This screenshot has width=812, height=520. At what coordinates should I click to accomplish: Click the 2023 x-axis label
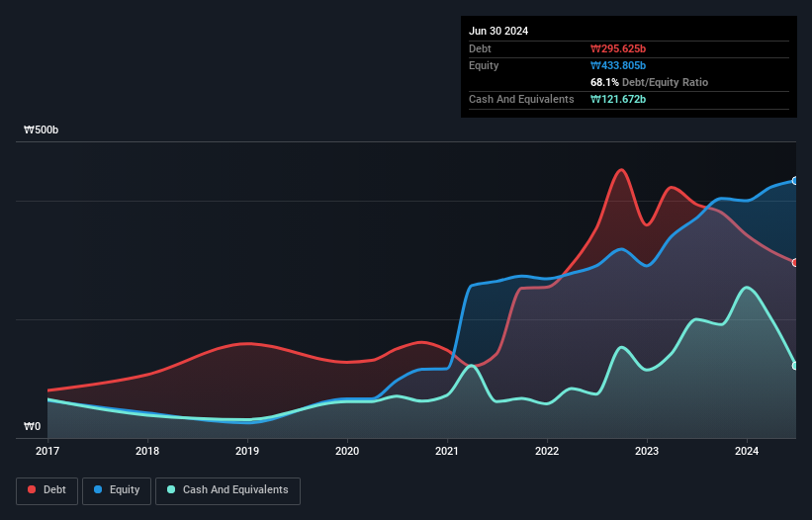[647, 451]
